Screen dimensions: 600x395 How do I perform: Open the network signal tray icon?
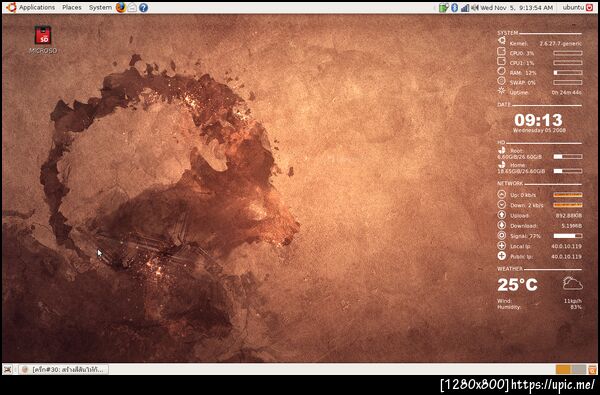pyautogui.click(x=465, y=8)
